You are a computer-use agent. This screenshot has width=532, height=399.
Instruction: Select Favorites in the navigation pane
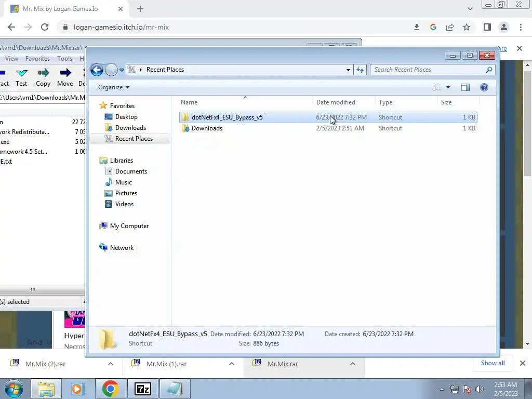pyautogui.click(x=122, y=106)
